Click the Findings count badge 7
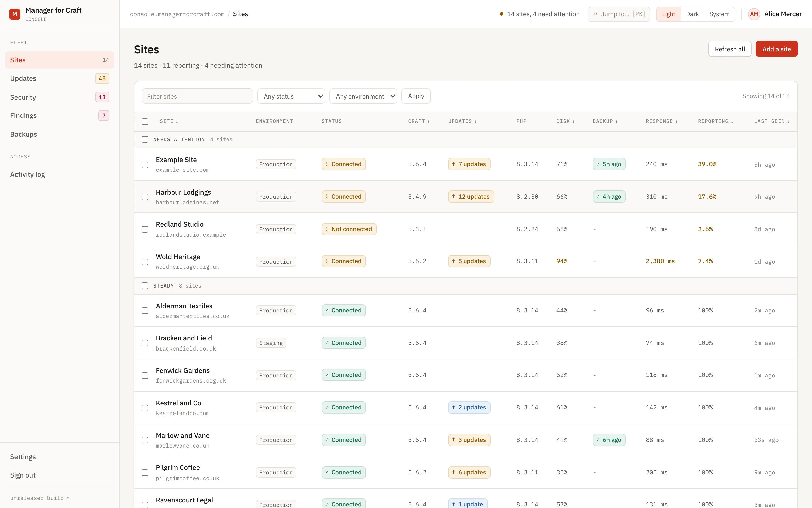This screenshot has width=812, height=508. pyautogui.click(x=104, y=116)
